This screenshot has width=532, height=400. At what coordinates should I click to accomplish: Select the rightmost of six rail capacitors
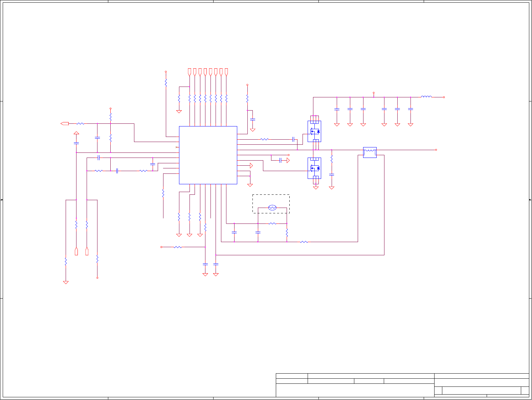click(411, 109)
